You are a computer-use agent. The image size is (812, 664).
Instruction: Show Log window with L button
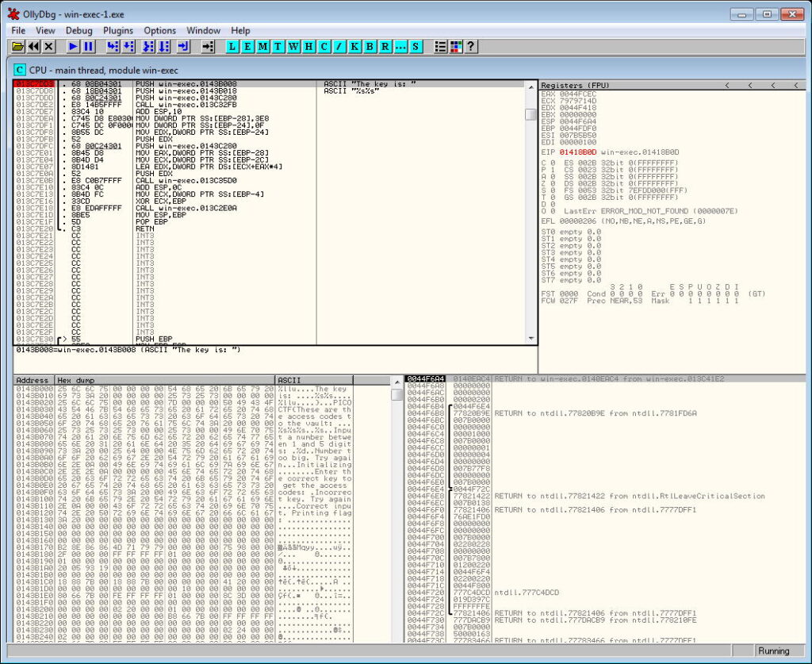(x=232, y=47)
